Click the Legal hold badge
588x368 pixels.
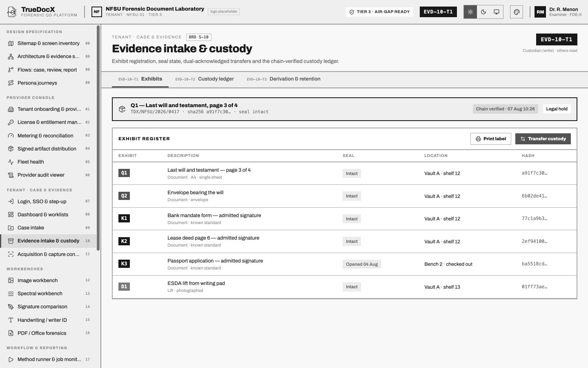(x=557, y=109)
